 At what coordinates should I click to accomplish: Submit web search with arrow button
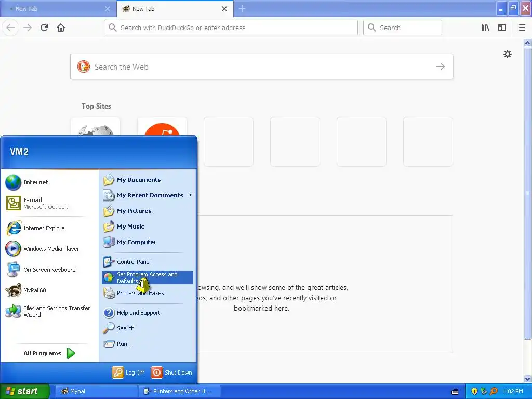[x=441, y=66]
